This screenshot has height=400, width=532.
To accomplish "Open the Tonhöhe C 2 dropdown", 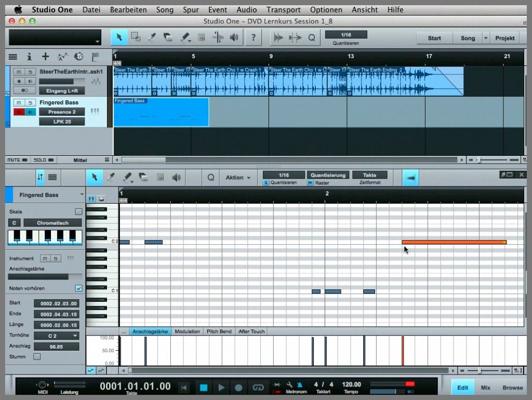I will coord(57,336).
